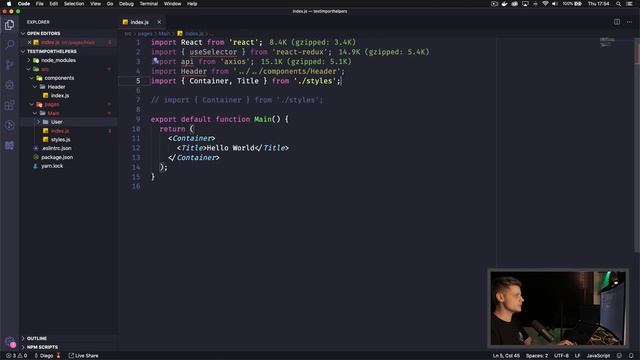Start a Live Share session
This screenshot has height=360, width=640.
(x=84, y=356)
